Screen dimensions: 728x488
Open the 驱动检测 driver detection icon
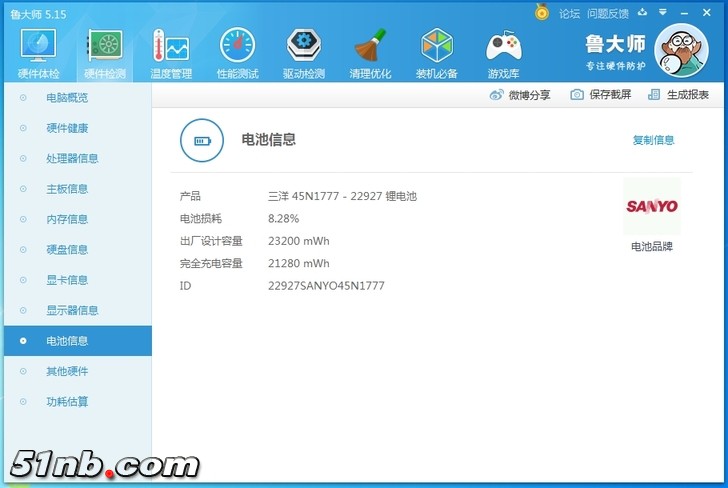tap(304, 53)
